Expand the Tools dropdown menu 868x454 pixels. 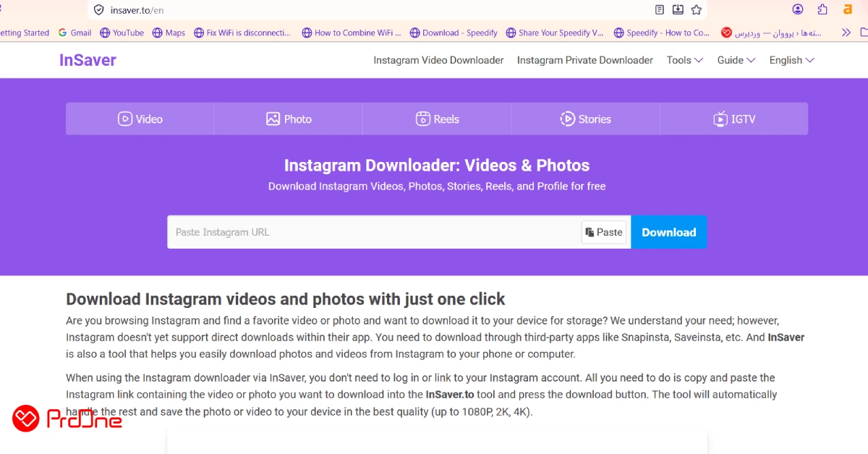pyautogui.click(x=684, y=60)
